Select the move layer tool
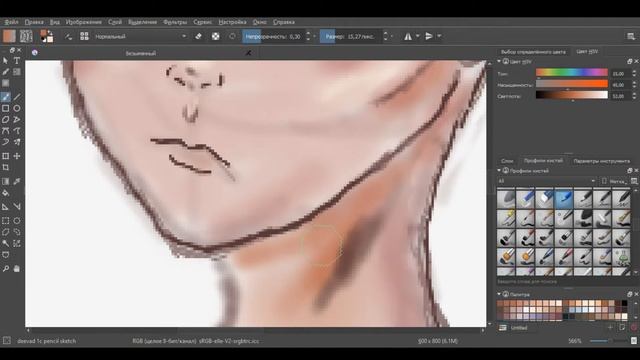Viewport: 640px width, 360px height. [17, 156]
